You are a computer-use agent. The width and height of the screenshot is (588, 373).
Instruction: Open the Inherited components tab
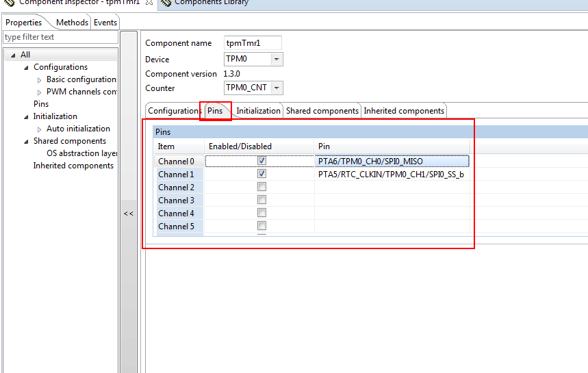pyautogui.click(x=404, y=111)
